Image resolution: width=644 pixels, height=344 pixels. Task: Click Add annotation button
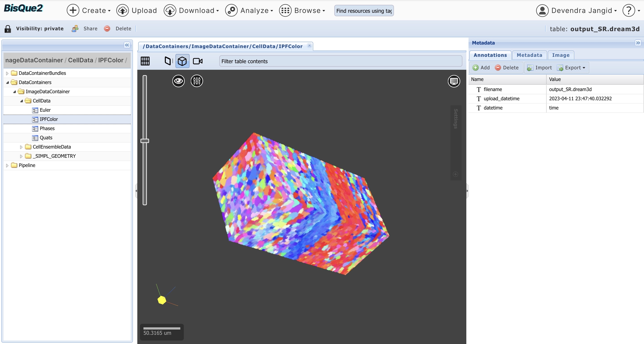click(x=481, y=68)
